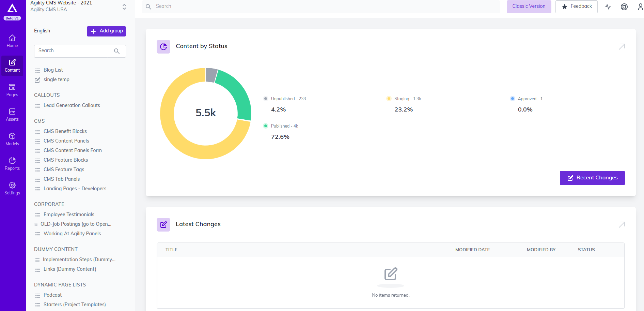
Task: Open the Home section in sidebar
Action: click(12, 41)
